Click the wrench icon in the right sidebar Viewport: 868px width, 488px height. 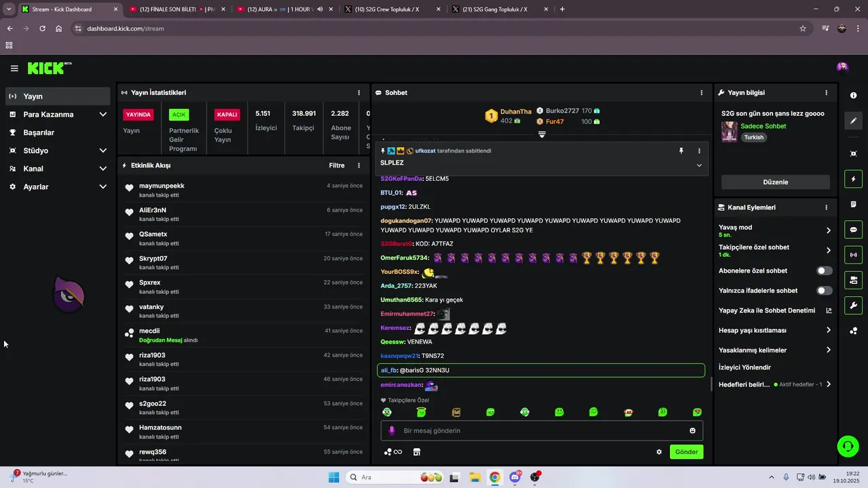[853, 305]
